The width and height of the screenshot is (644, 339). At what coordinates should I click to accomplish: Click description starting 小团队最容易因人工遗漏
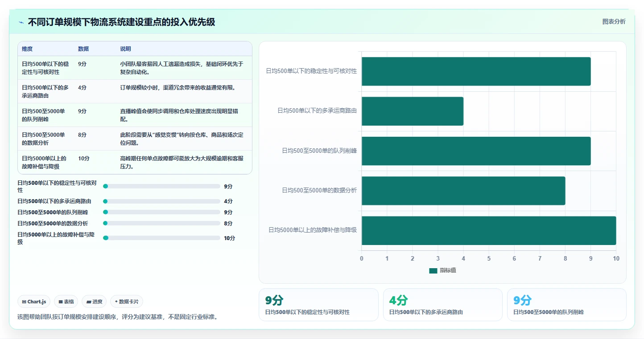pos(182,68)
